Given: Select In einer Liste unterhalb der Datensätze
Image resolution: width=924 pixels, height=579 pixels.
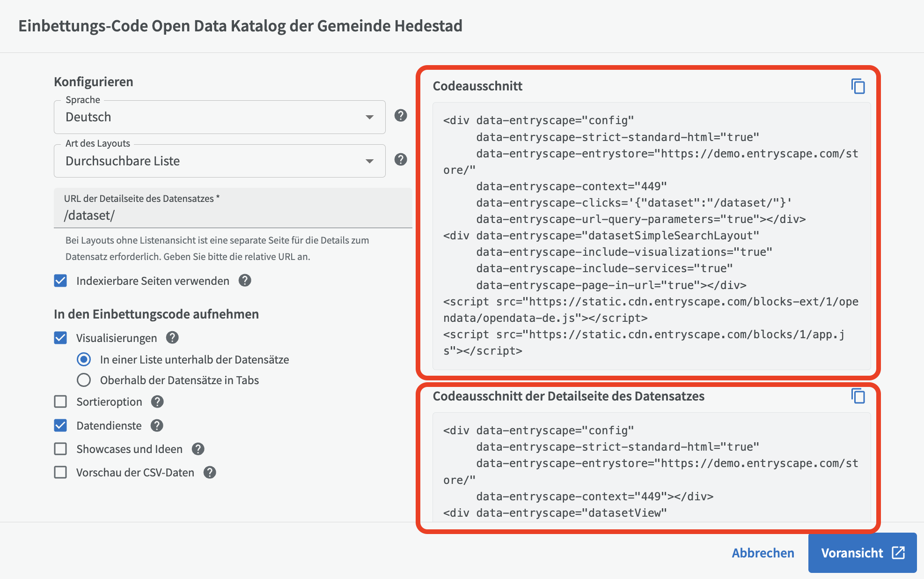Looking at the screenshot, I should (84, 359).
